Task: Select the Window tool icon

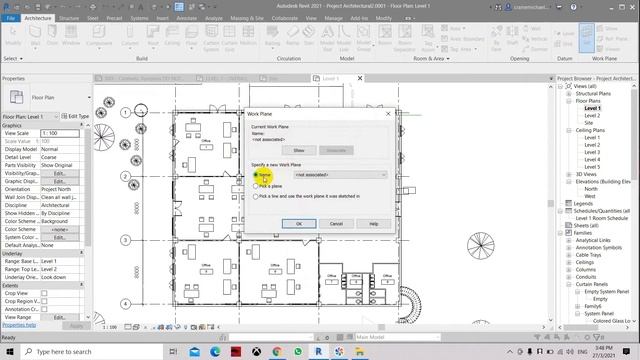Action: pos(71,35)
